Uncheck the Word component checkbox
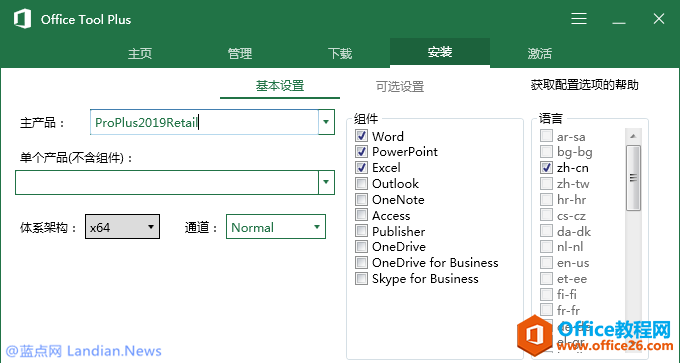This screenshot has width=680, height=363. 361,136
